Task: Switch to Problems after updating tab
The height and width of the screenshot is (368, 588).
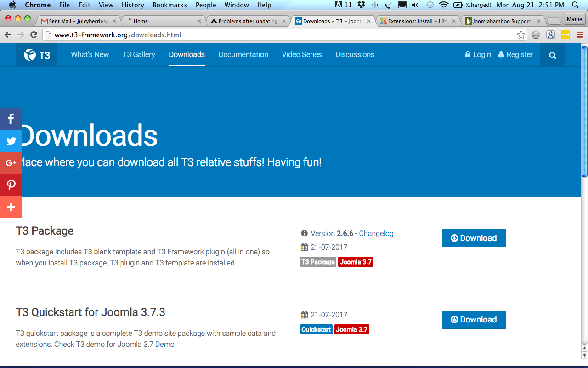Action: pos(248,21)
